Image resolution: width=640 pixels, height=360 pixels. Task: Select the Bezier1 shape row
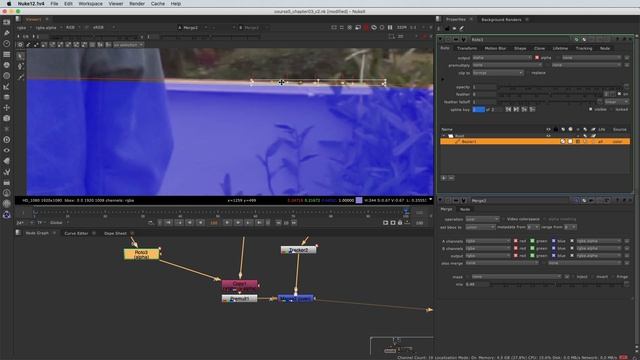(535, 141)
